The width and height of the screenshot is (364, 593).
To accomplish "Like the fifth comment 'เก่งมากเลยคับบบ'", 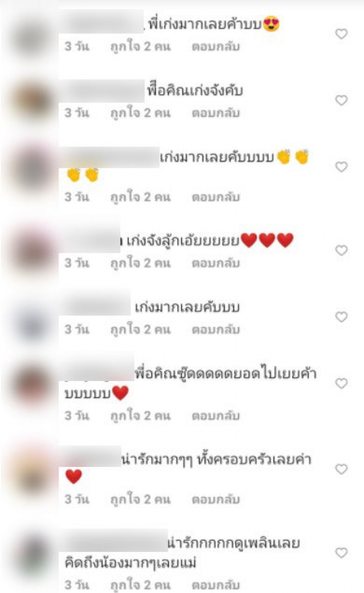I will tap(341, 317).
